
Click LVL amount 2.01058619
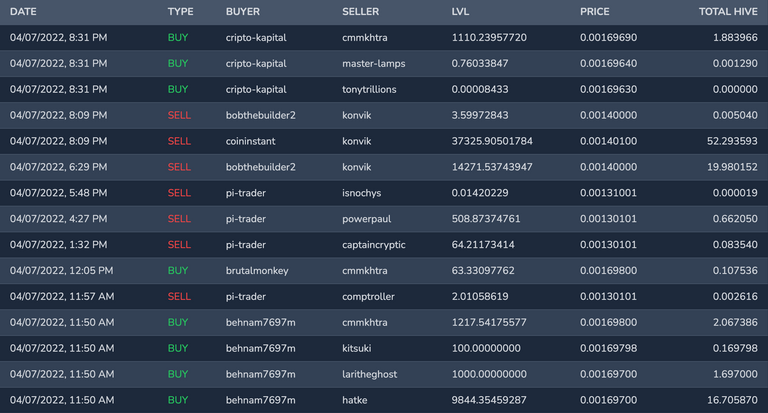480,297
